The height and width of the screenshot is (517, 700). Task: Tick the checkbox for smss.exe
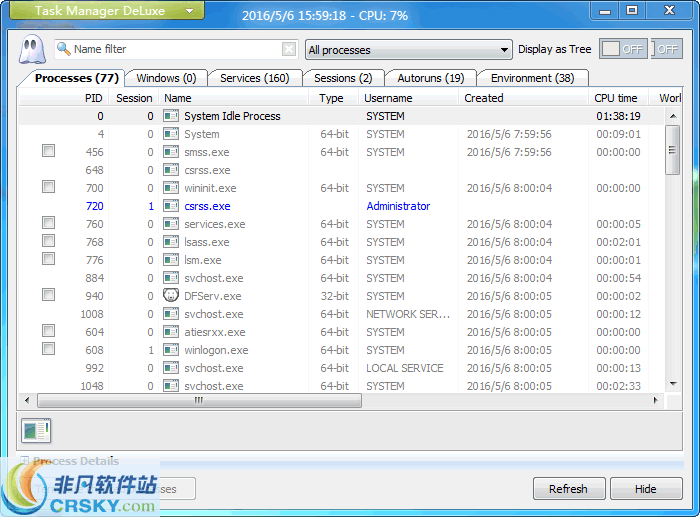pos(48,150)
